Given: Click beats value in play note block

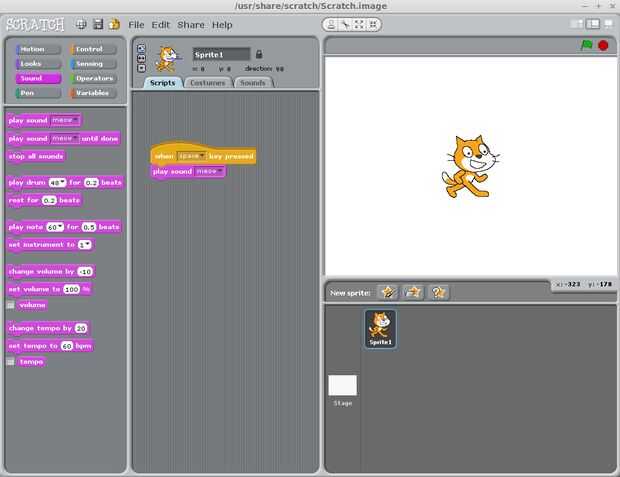Looking at the screenshot, I should pos(89,227).
